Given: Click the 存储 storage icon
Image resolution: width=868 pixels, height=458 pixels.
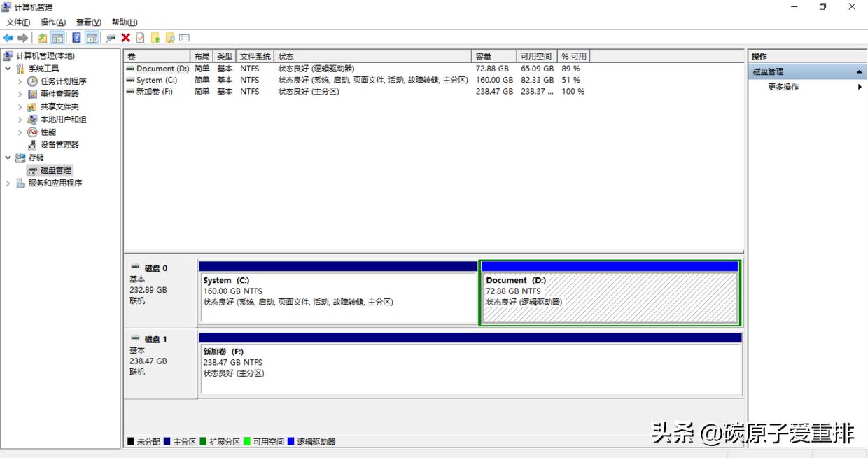Looking at the screenshot, I should (x=20, y=158).
